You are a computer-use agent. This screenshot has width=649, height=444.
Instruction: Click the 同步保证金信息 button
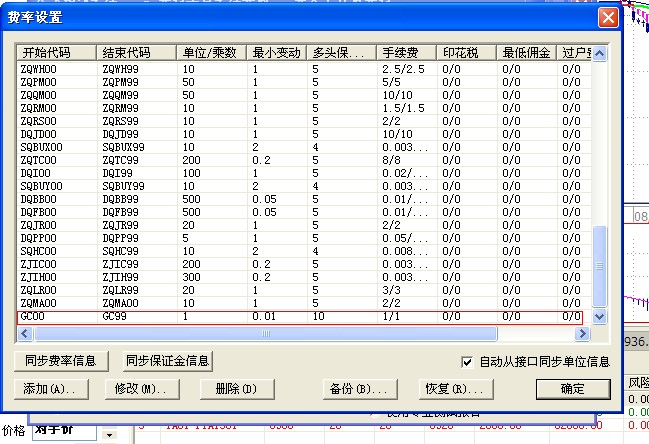[167, 361]
